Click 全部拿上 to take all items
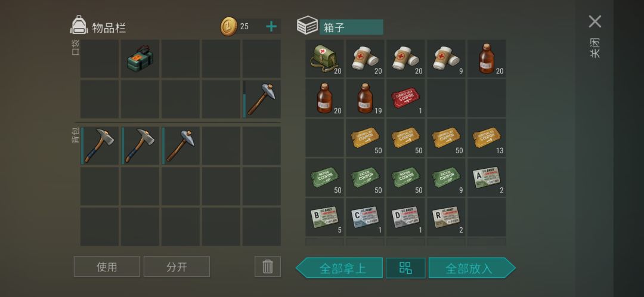The height and width of the screenshot is (297, 644). click(x=340, y=268)
